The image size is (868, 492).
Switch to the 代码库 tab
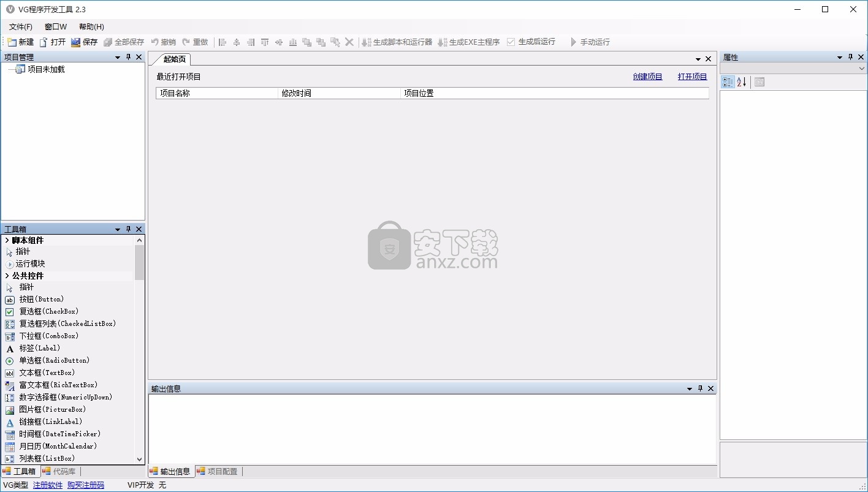60,472
